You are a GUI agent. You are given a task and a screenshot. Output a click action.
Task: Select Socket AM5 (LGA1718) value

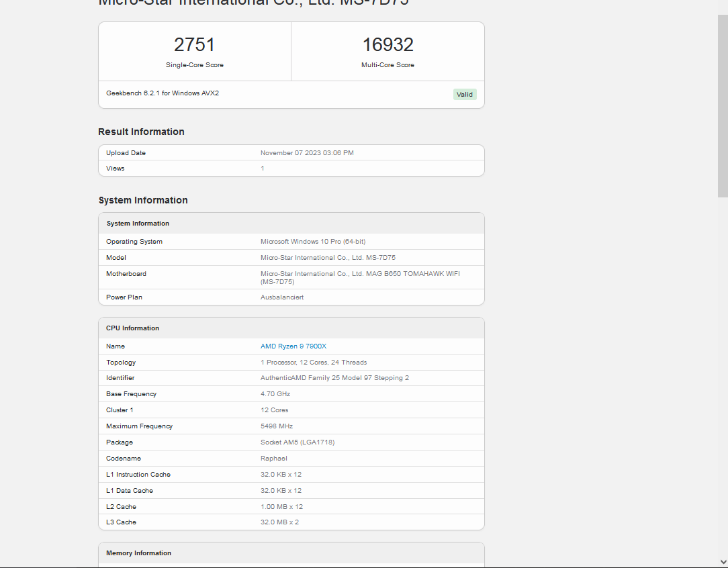298,442
